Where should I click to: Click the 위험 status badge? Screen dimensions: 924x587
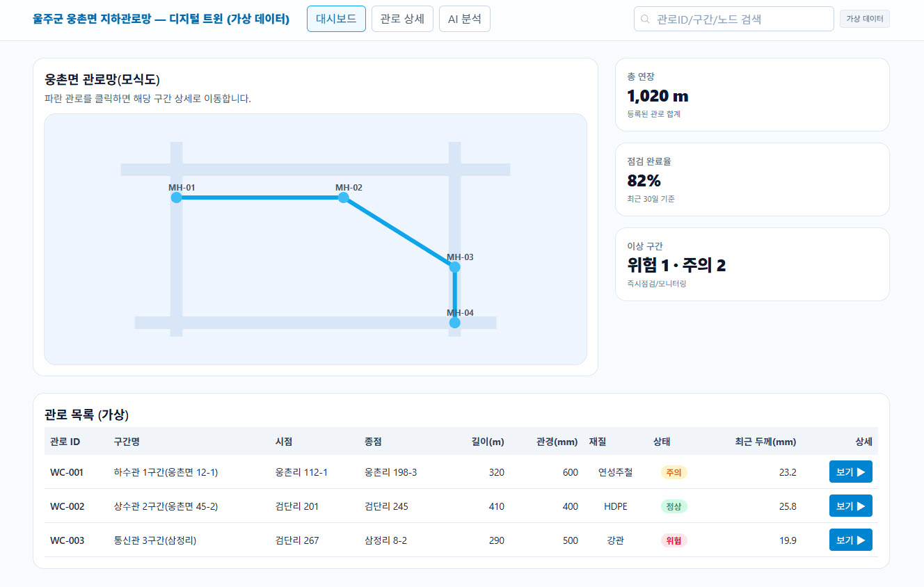674,540
